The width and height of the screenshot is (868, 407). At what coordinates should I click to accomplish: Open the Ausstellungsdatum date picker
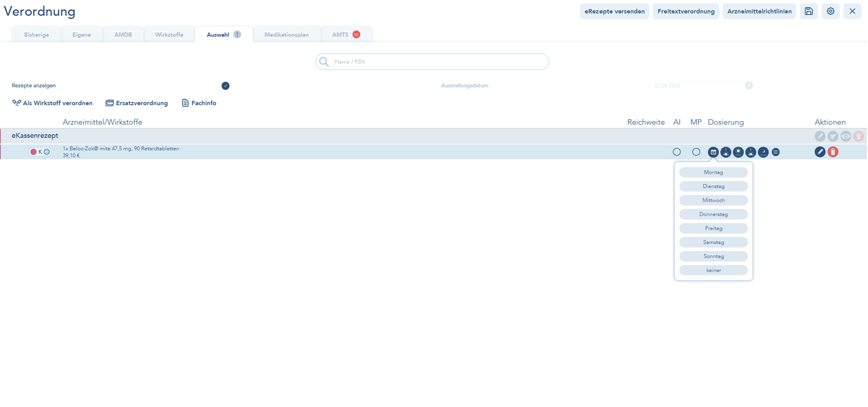click(749, 86)
